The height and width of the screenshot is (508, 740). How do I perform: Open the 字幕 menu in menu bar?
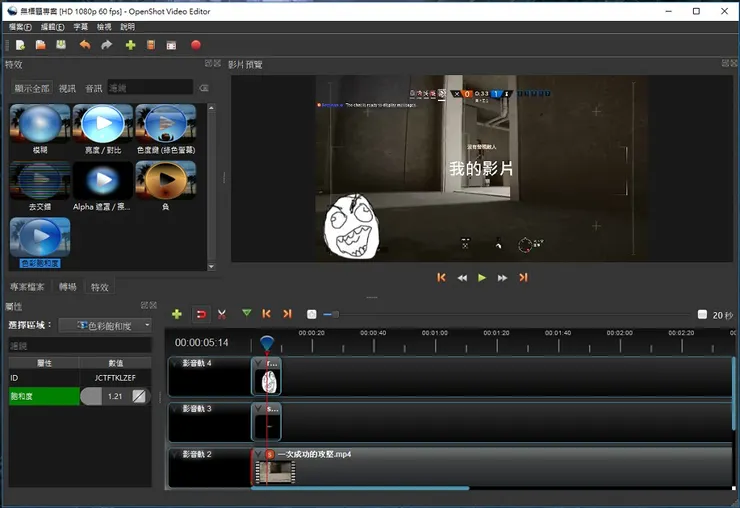click(80, 27)
